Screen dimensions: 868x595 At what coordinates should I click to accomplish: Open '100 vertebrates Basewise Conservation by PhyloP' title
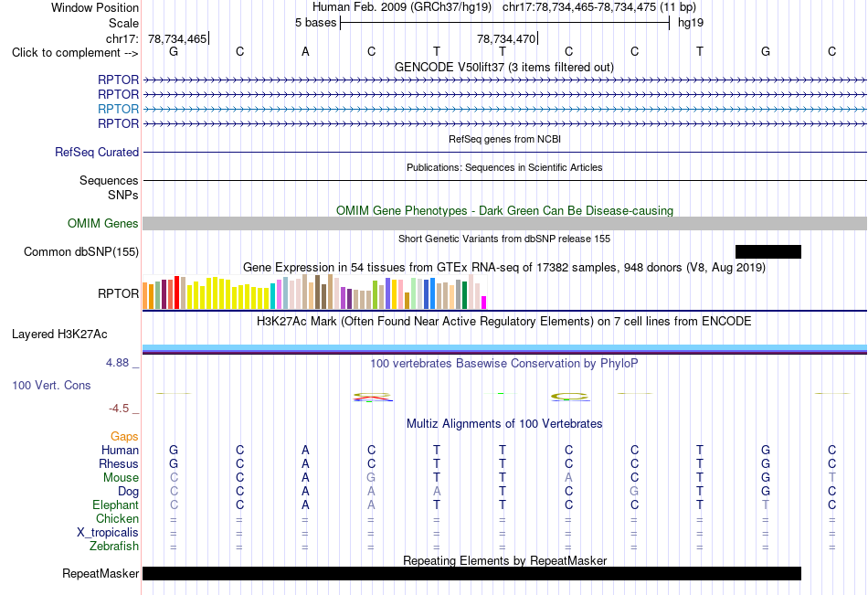point(503,364)
